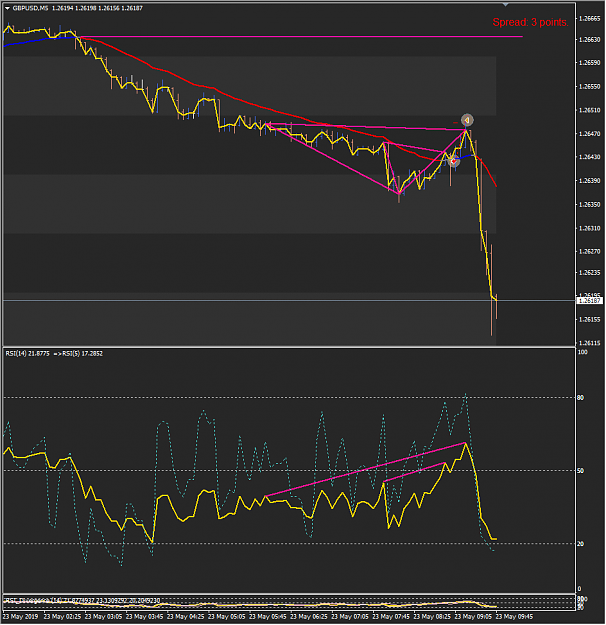Click the '23 May 04:25' time label
The width and height of the screenshot is (606, 625).
185,617
